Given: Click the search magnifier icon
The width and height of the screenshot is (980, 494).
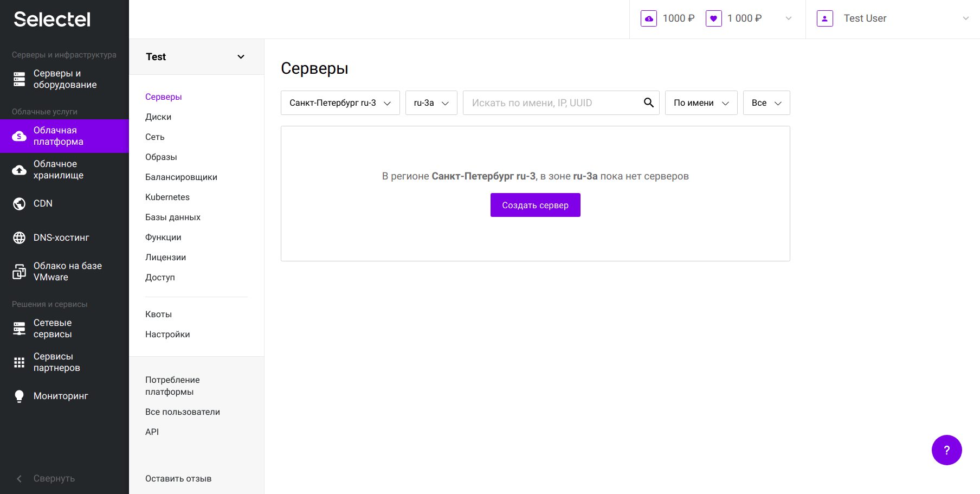Looking at the screenshot, I should tap(648, 102).
